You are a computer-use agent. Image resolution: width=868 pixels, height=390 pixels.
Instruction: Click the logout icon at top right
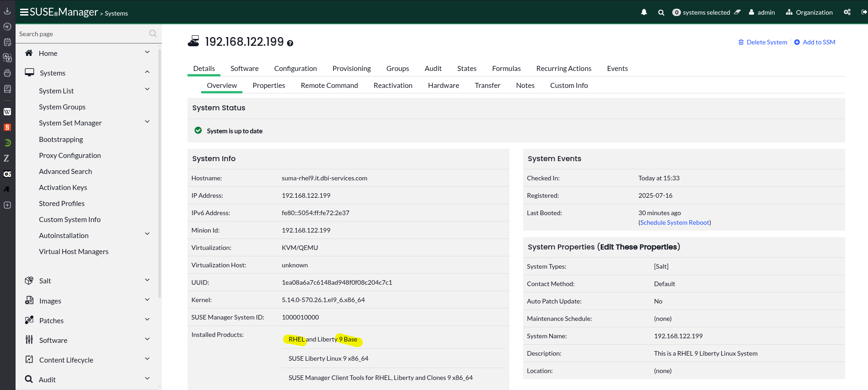(x=863, y=12)
